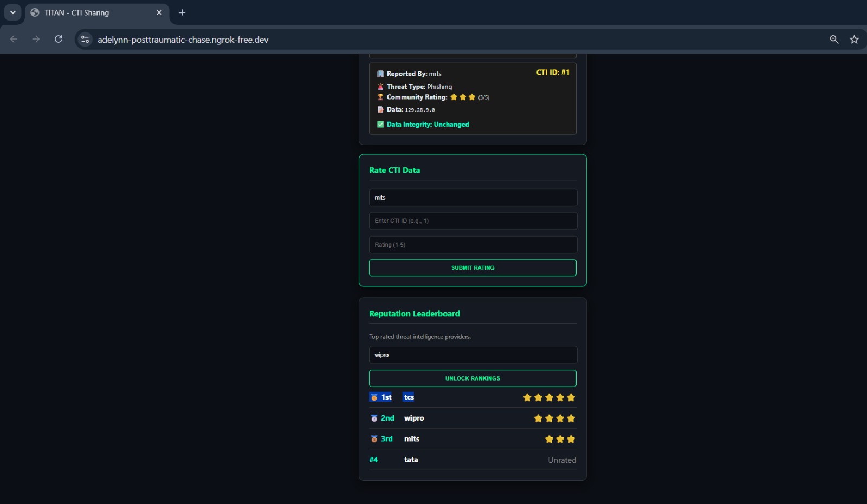Image resolution: width=867 pixels, height=504 pixels.
Task: Click the Data Integrity green checkmark icon
Action: tap(380, 125)
